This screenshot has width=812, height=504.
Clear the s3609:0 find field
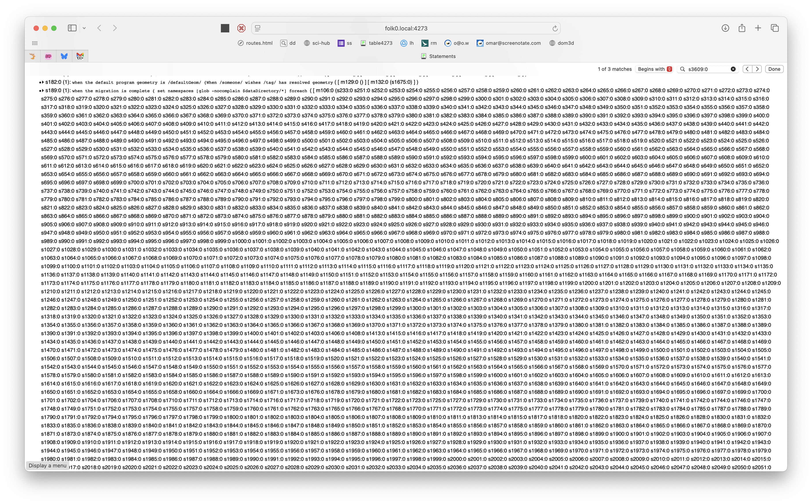click(x=733, y=69)
